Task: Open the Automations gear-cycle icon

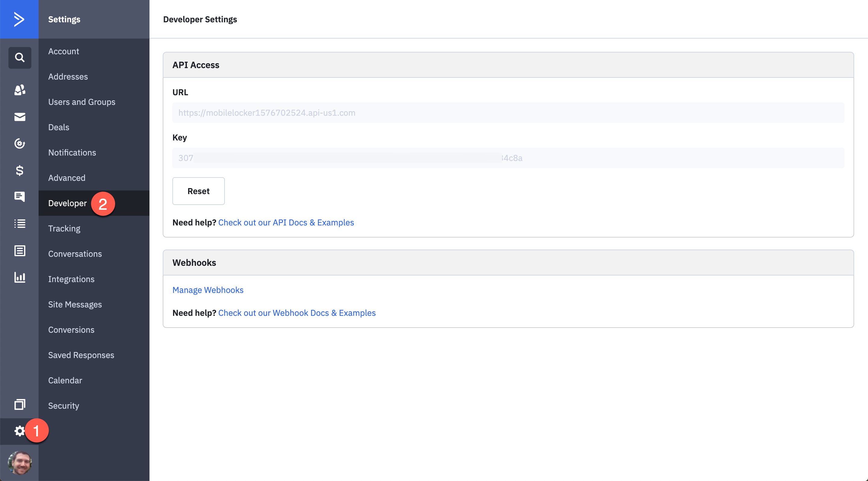Action: click(20, 143)
